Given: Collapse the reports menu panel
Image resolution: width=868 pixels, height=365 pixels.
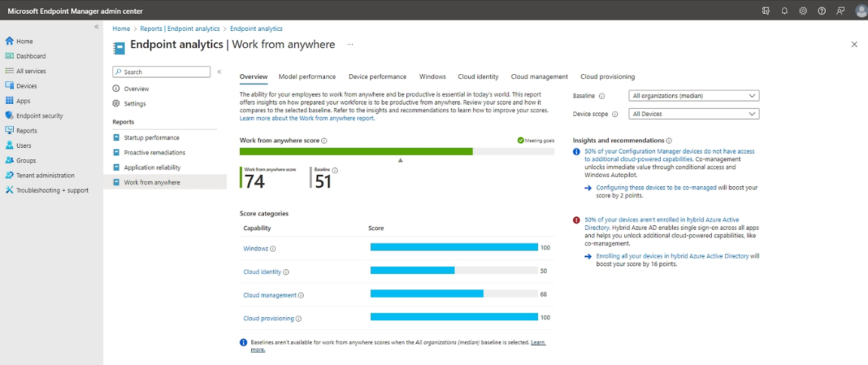Looking at the screenshot, I should pos(219,72).
